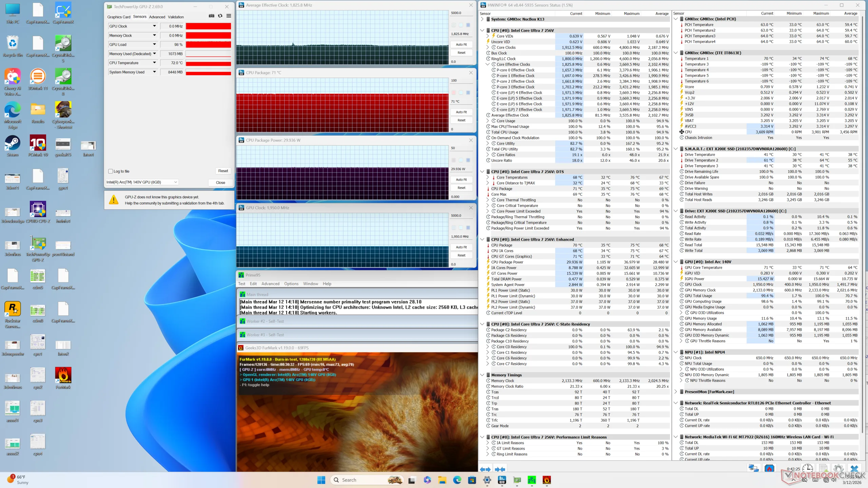Click GPU-Z refresh icon
868x488 pixels.
click(220, 16)
